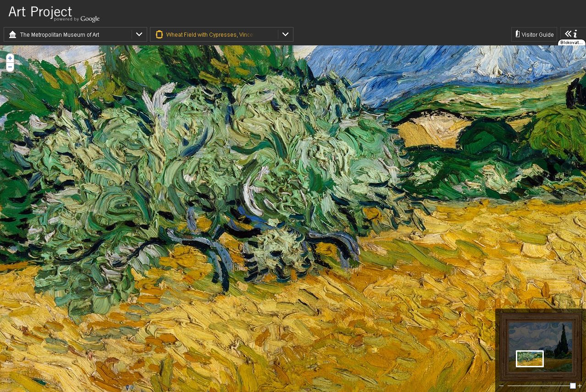The image size is (586, 392).
Task: Open the Visitor Guide
Action: point(537,35)
